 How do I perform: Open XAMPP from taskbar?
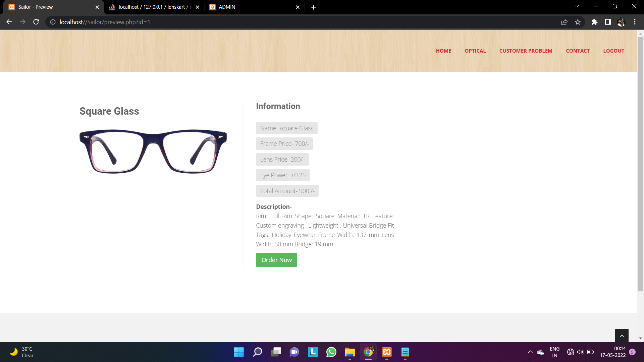tap(387, 352)
